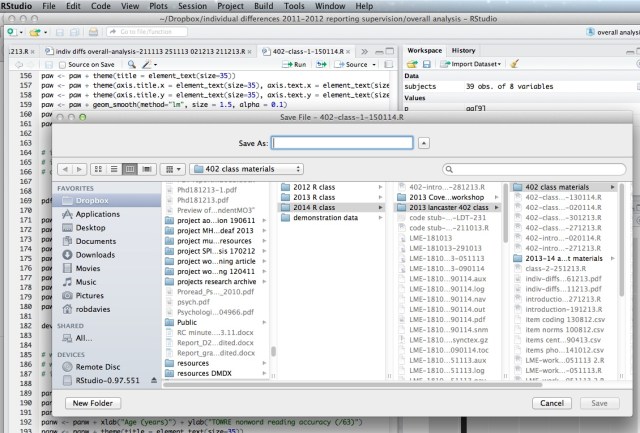Expand the demonstration data folder arrow

(x=380, y=218)
